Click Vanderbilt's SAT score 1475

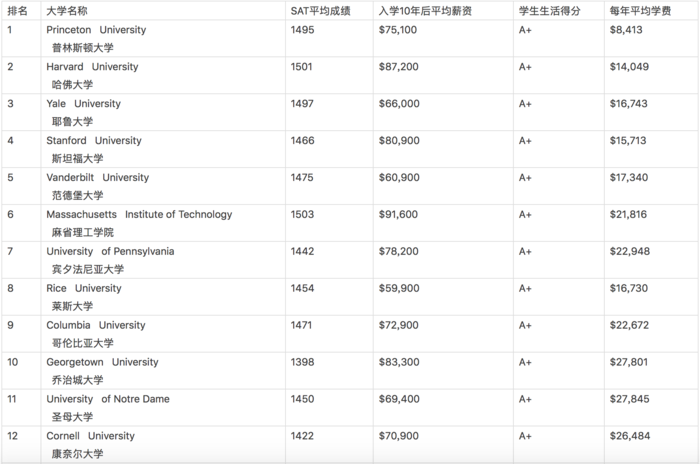pyautogui.click(x=302, y=178)
